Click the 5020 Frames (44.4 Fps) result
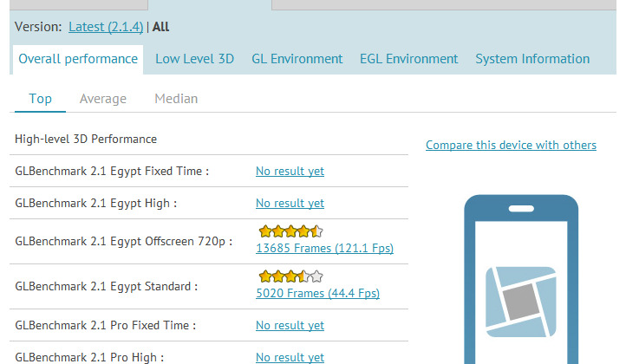626x364 pixels. pos(317,294)
